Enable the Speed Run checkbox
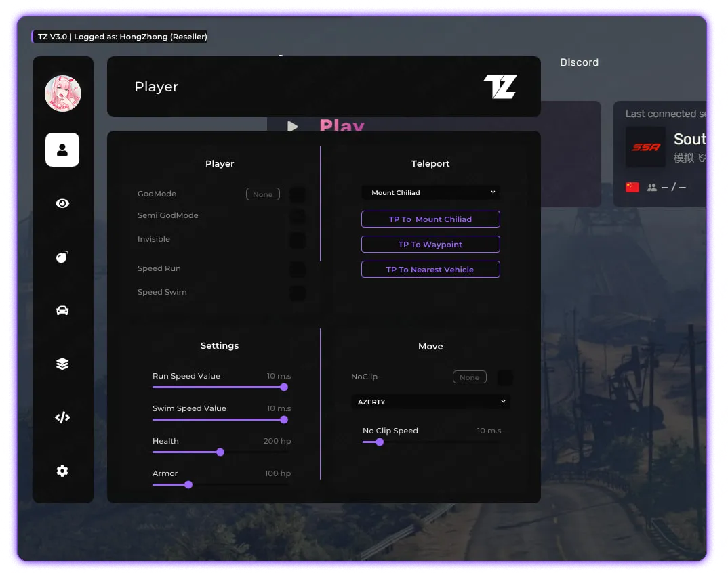 [297, 269]
